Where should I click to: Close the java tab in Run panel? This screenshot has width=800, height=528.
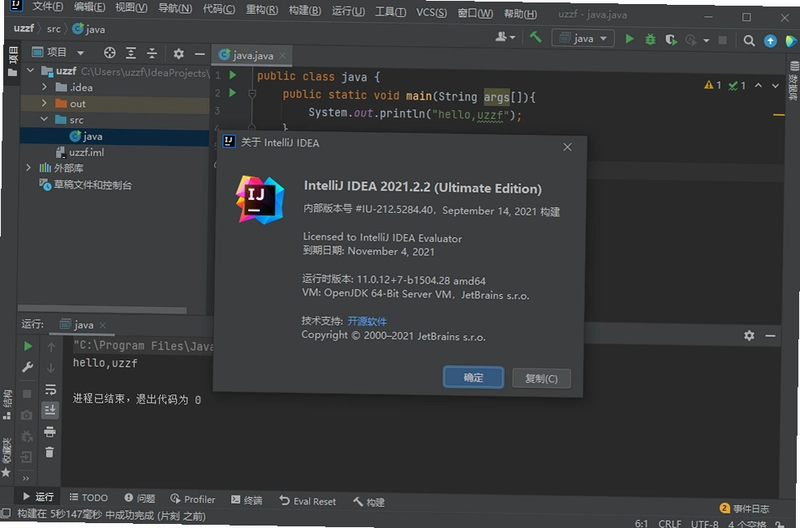103,325
